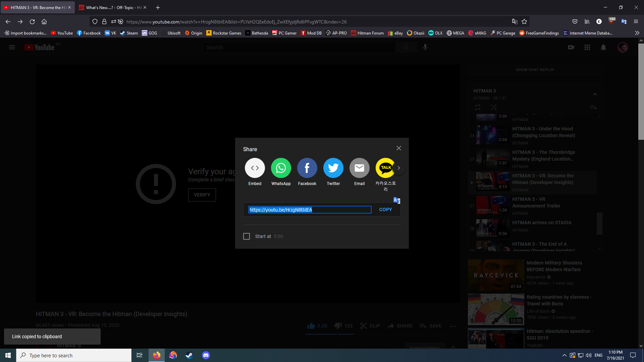Viewport: 644px width, 362px height.
Task: Play The Thornbridge Mystery playlist video
Action: tap(532, 159)
